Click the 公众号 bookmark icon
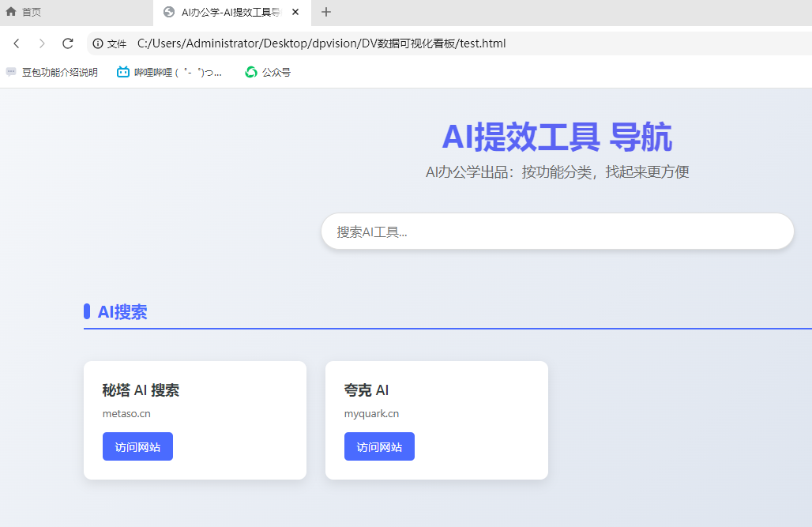812x527 pixels. tap(250, 71)
